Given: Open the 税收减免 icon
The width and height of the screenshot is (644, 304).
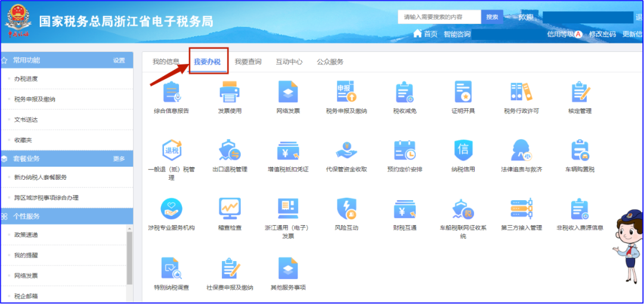Looking at the screenshot, I should [x=404, y=92].
